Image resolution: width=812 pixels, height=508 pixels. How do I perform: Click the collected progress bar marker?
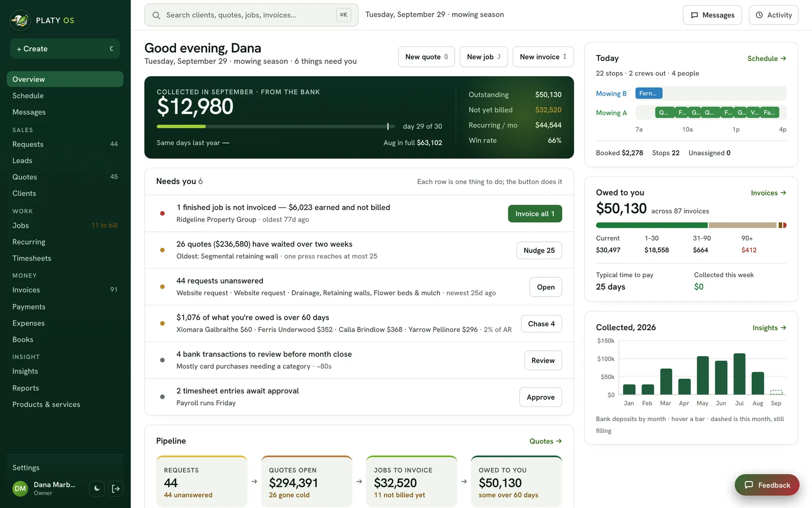tap(388, 126)
